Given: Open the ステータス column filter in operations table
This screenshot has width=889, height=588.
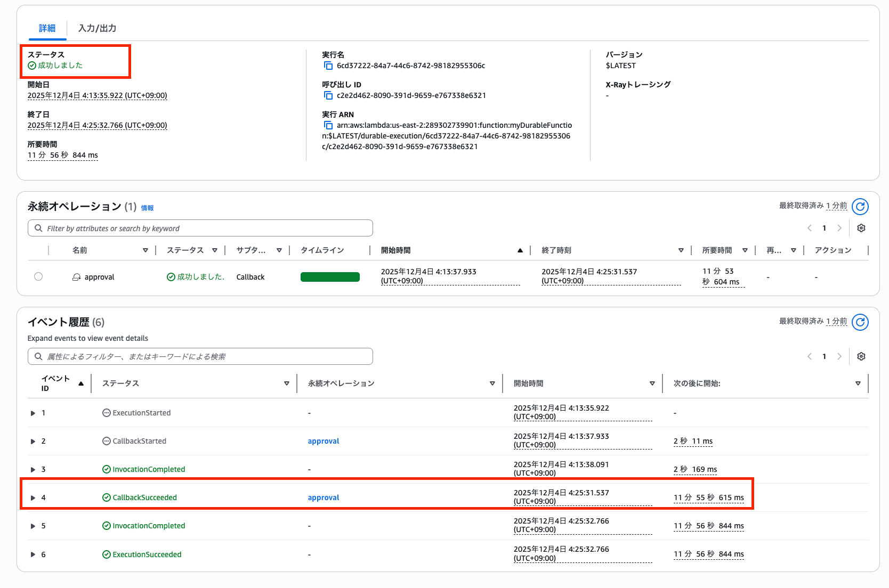Looking at the screenshot, I should [215, 250].
